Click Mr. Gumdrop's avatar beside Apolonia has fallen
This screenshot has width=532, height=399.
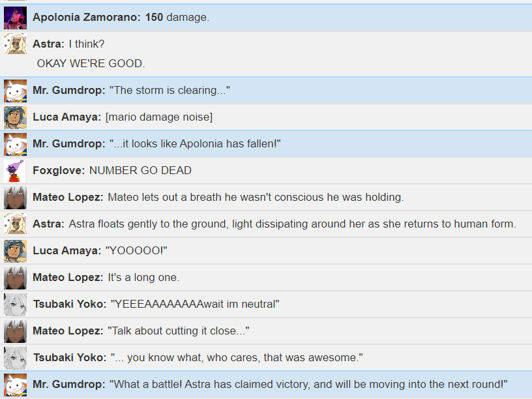click(15, 144)
